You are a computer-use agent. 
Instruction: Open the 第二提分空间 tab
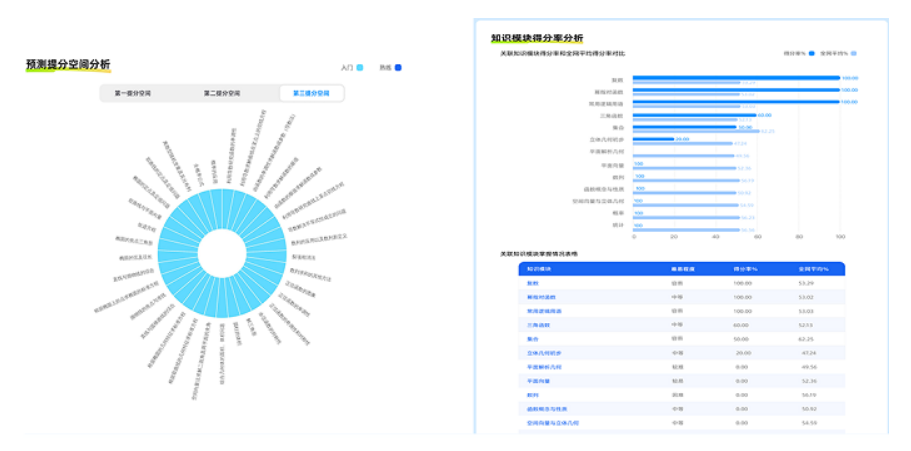(221, 93)
